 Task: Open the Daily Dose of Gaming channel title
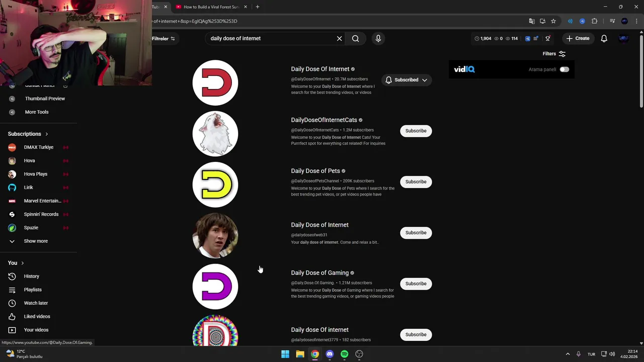coord(319,273)
